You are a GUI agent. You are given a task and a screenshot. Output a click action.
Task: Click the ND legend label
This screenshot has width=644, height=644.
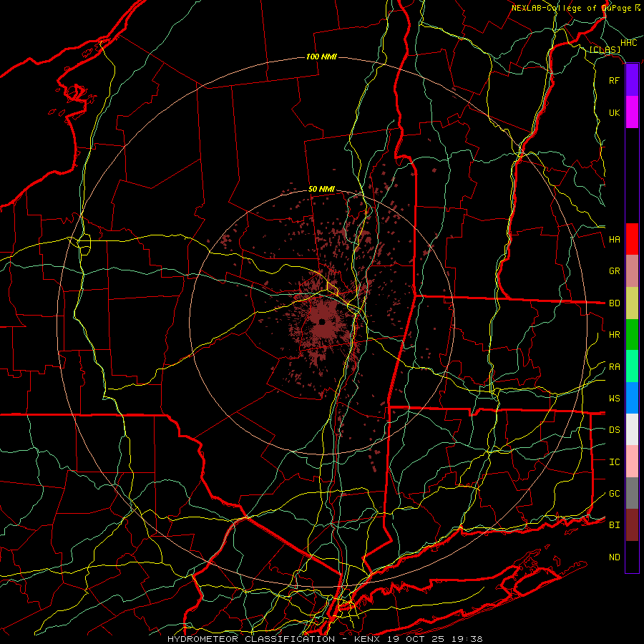pyautogui.click(x=614, y=557)
